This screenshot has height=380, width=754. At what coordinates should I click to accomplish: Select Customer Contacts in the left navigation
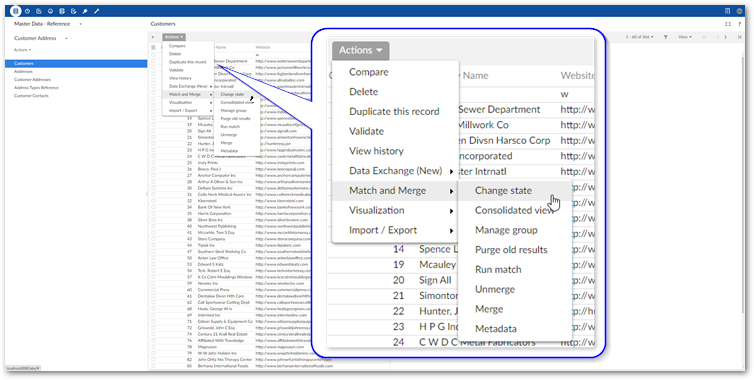(x=31, y=96)
